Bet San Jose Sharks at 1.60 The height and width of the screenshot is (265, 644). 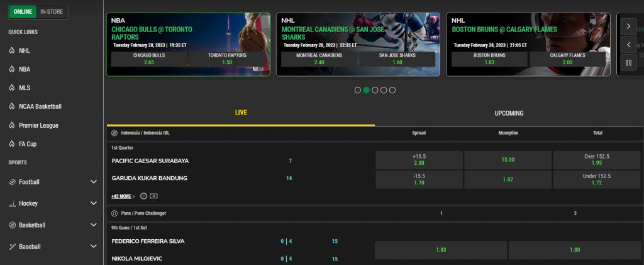[397, 59]
